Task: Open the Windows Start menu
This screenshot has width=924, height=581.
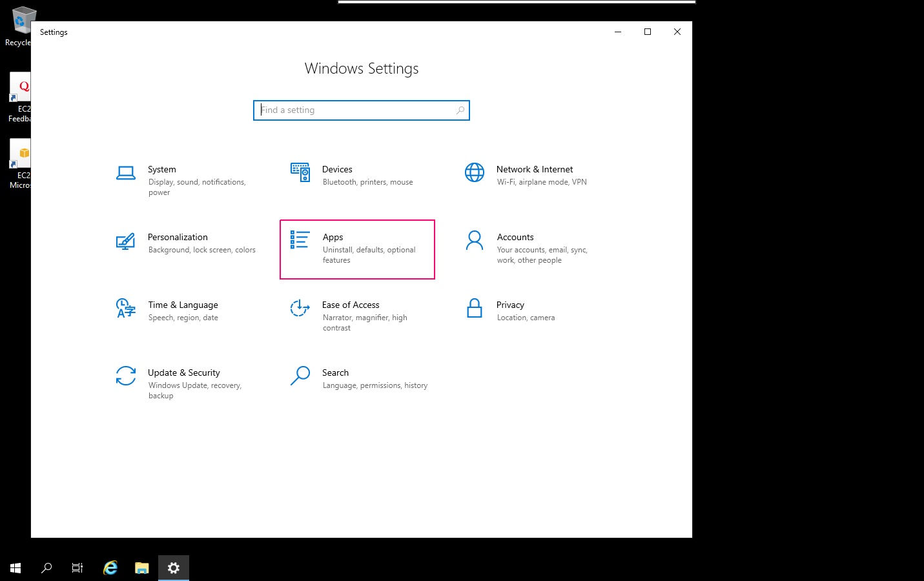Action: tap(15, 568)
